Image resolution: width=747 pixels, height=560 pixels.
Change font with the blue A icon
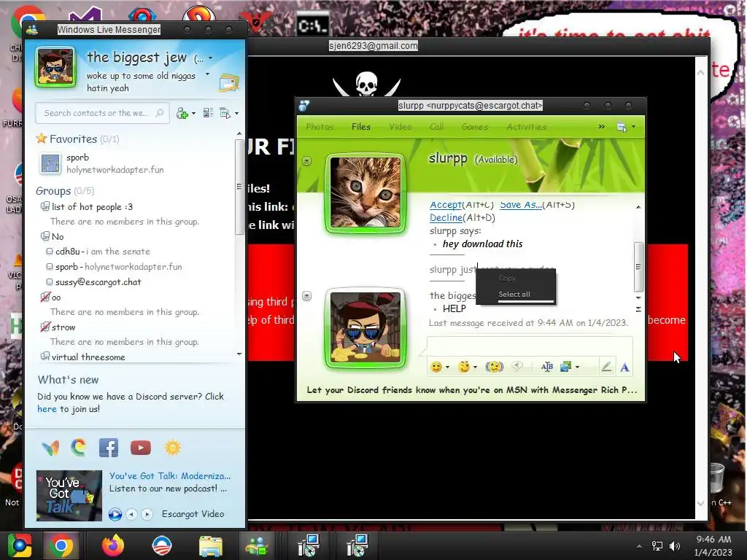pyautogui.click(x=624, y=367)
